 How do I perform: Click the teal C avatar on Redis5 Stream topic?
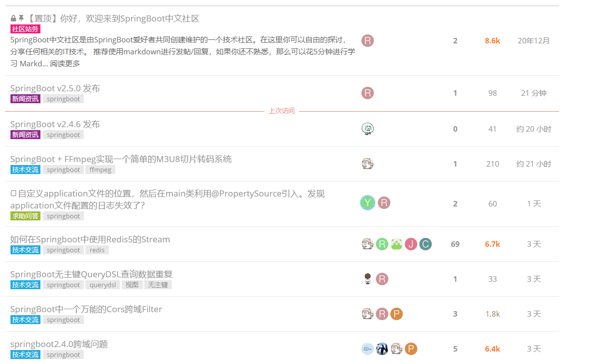point(425,244)
